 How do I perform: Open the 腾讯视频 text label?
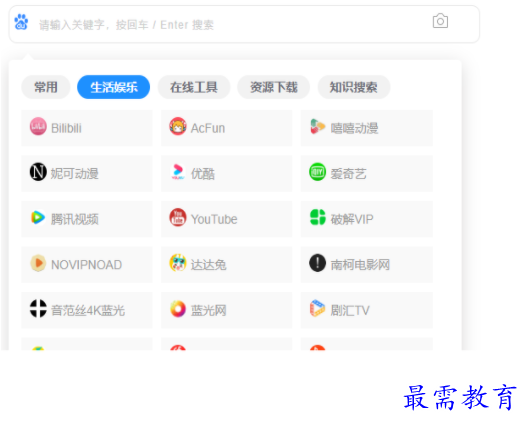75,219
